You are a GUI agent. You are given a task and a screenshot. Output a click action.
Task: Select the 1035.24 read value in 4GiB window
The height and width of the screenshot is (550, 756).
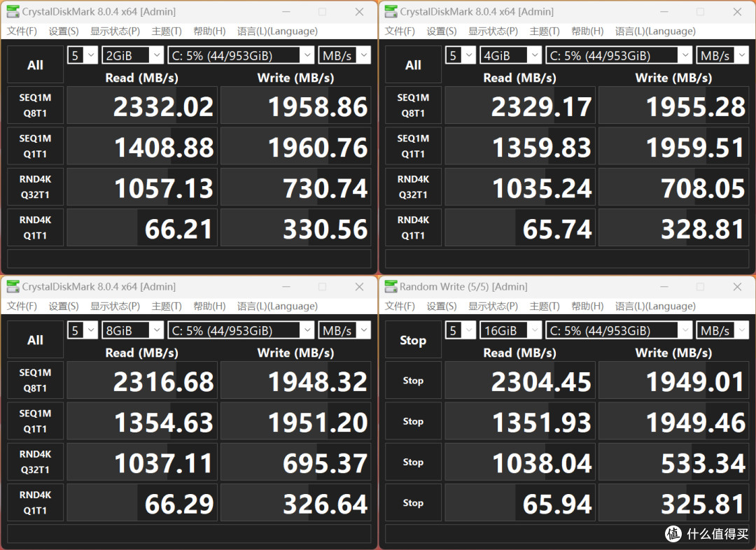519,187
